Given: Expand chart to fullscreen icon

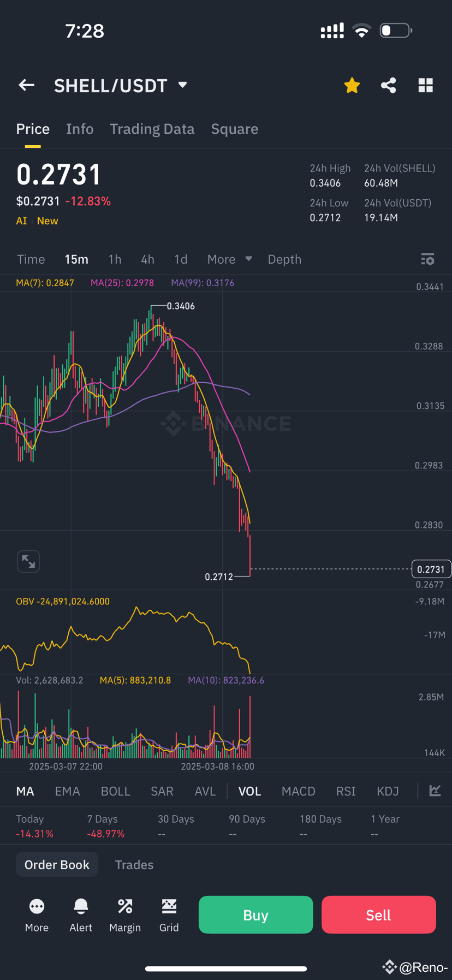Looking at the screenshot, I should [28, 561].
